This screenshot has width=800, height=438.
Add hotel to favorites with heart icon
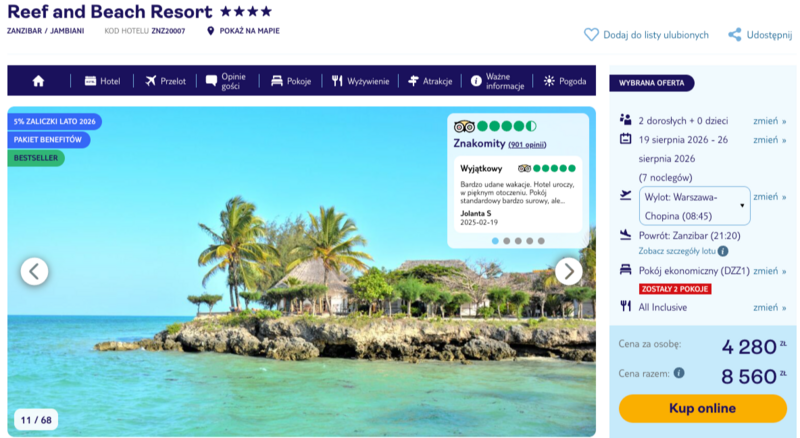tap(591, 35)
